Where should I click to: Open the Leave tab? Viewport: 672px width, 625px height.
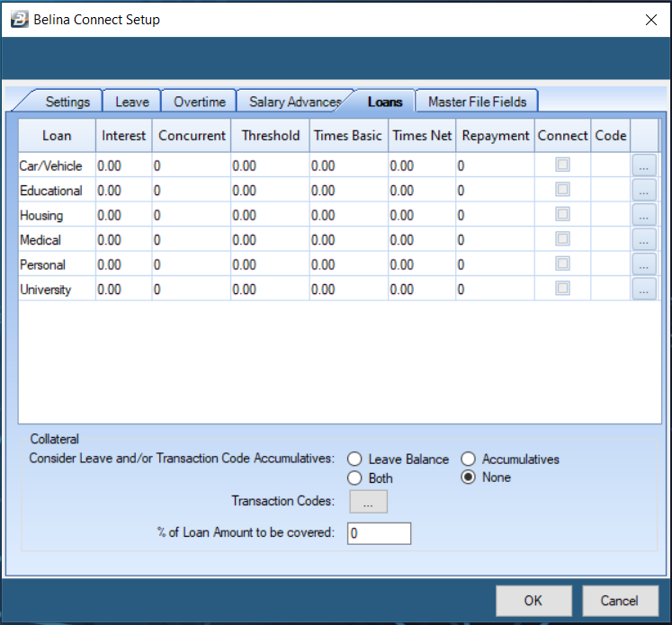[132, 102]
